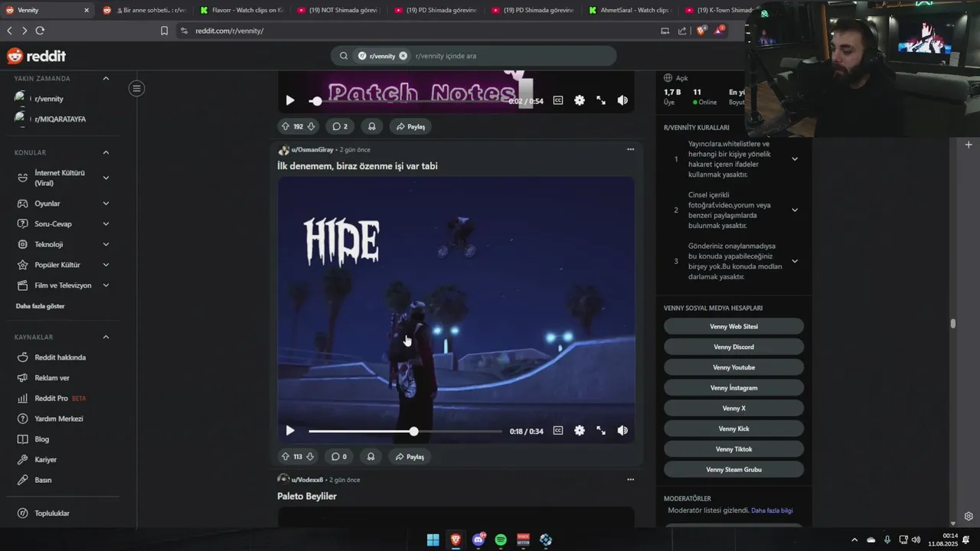Expand the Popüler Kültür topic
Screen dimensions: 980x551
106,265
